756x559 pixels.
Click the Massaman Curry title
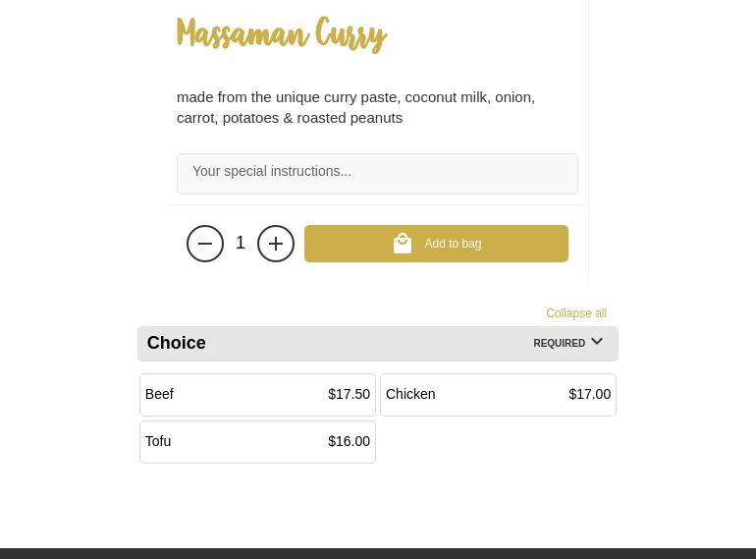pyautogui.click(x=282, y=35)
